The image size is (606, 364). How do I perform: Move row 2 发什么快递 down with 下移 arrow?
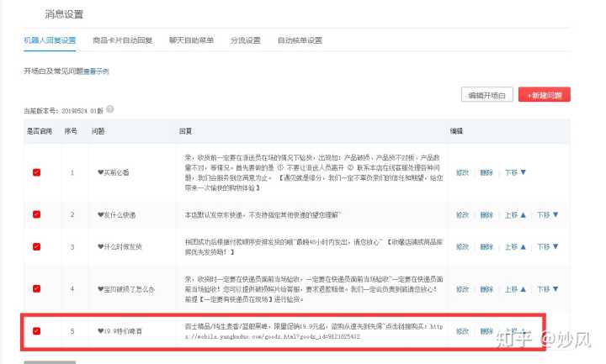[x=547, y=214]
